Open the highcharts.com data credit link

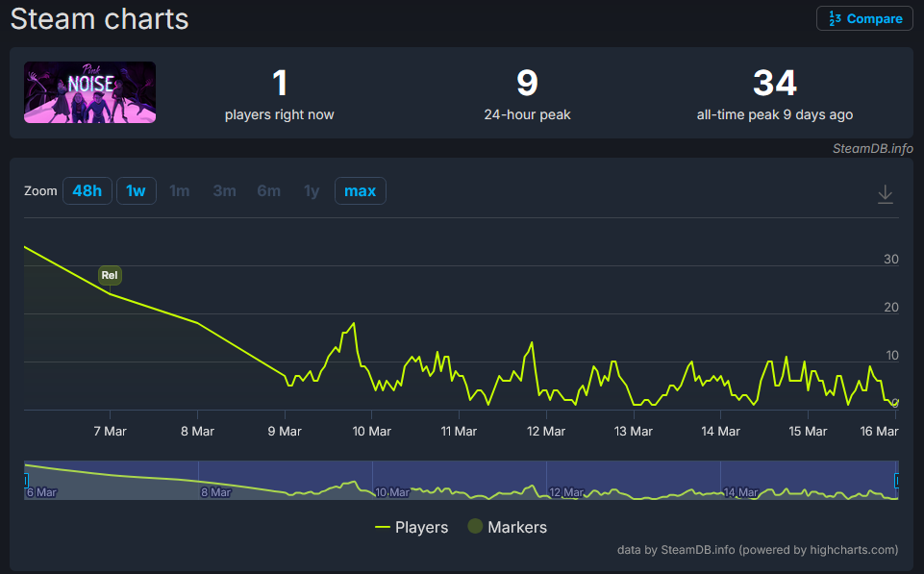pyautogui.click(x=758, y=550)
